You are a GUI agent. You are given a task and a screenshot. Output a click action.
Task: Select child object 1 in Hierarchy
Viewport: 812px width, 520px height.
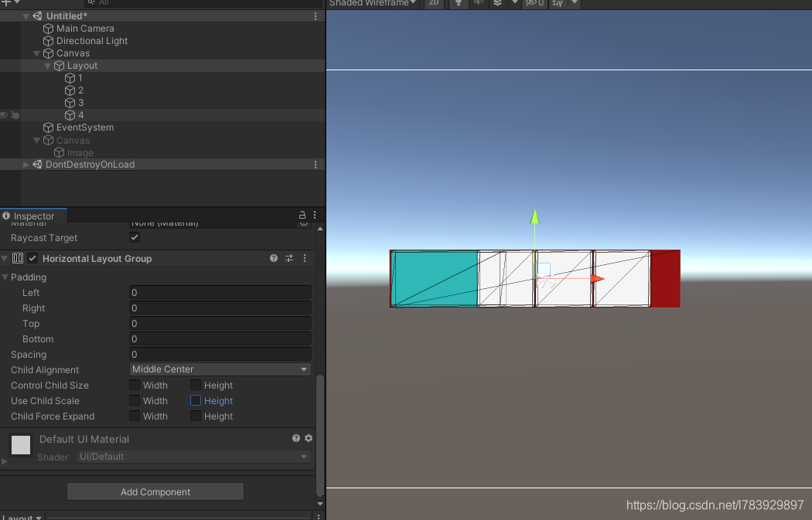point(80,78)
